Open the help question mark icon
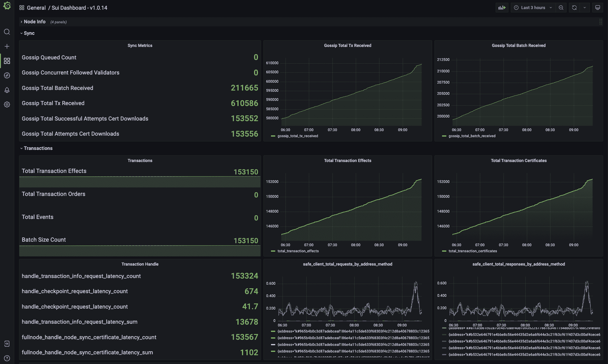Screen dimensions: 608x364 7,358
